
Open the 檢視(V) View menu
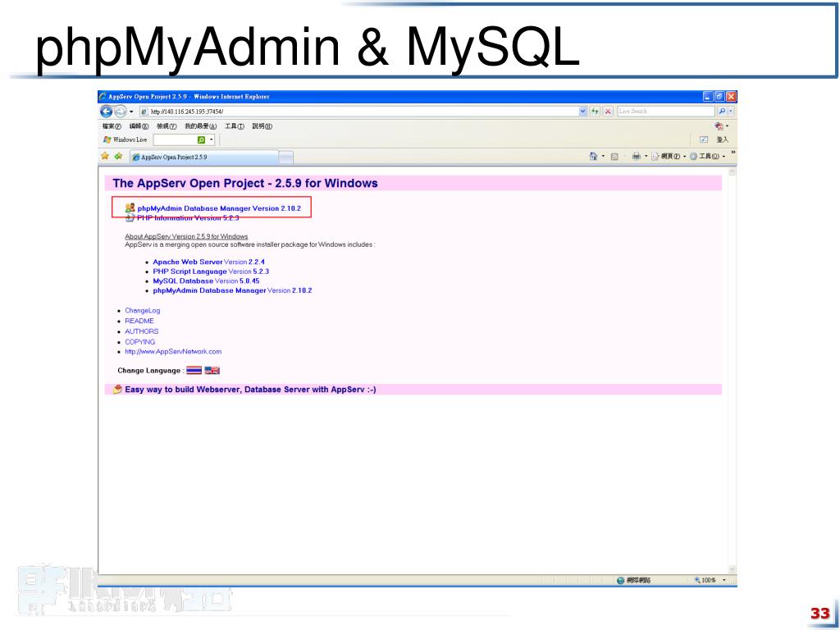[x=167, y=126]
